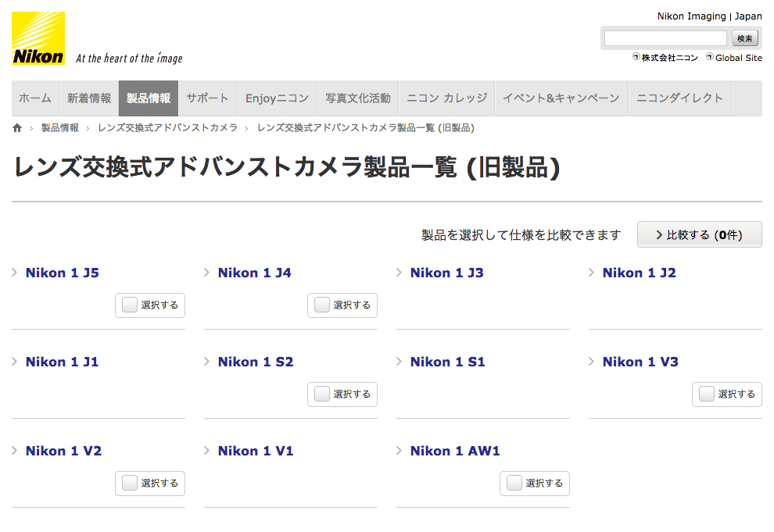Click the chevron before Nikon 1 S1
Viewport: 774px width, 532px height.
tap(400, 362)
